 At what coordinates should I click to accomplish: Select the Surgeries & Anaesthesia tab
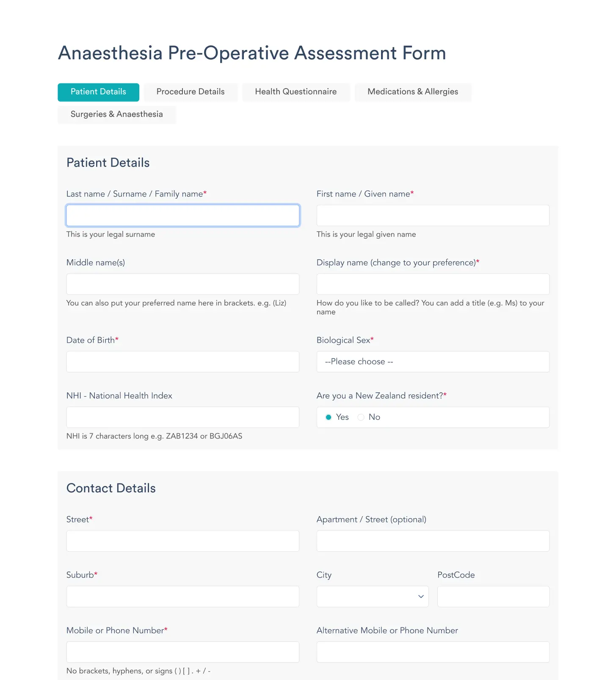coord(116,114)
